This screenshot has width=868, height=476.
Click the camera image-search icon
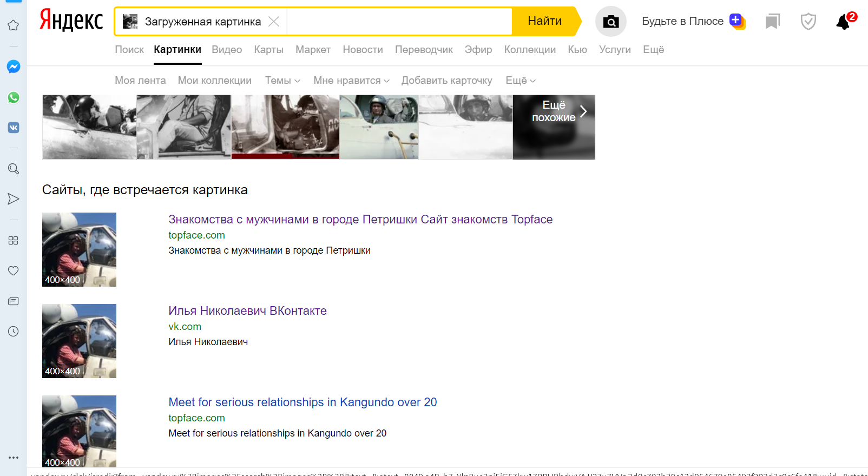pyautogui.click(x=611, y=22)
